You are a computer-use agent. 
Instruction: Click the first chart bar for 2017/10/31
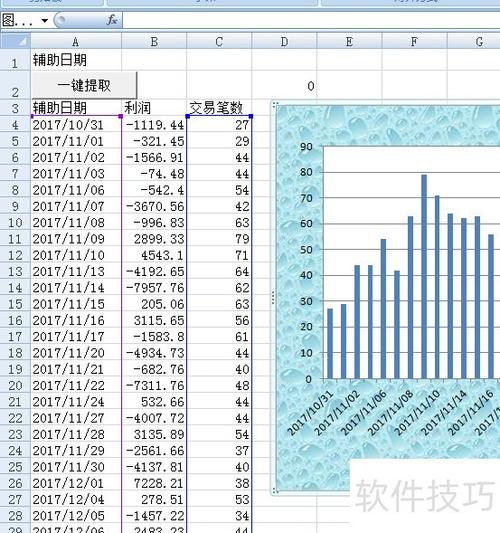330,344
